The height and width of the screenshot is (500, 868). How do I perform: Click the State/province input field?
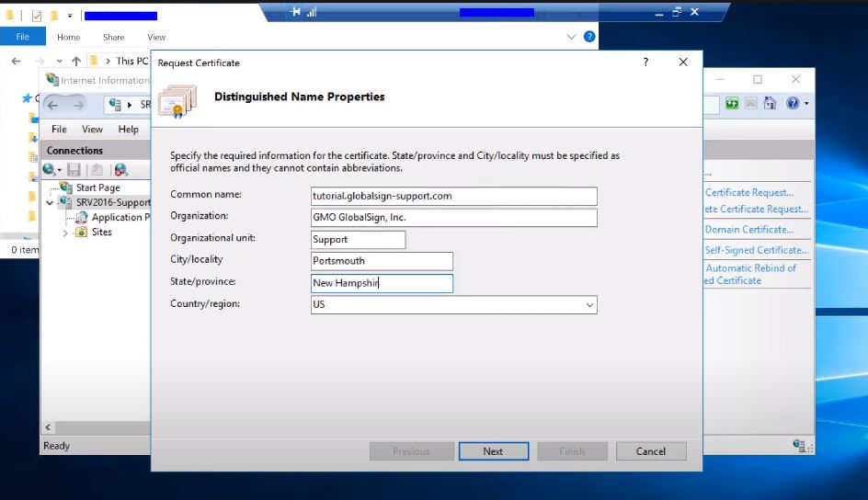click(382, 283)
